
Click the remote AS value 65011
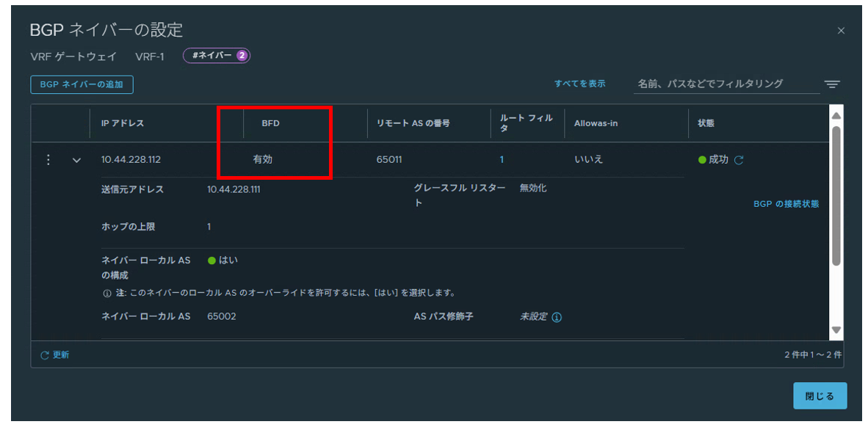click(x=389, y=160)
